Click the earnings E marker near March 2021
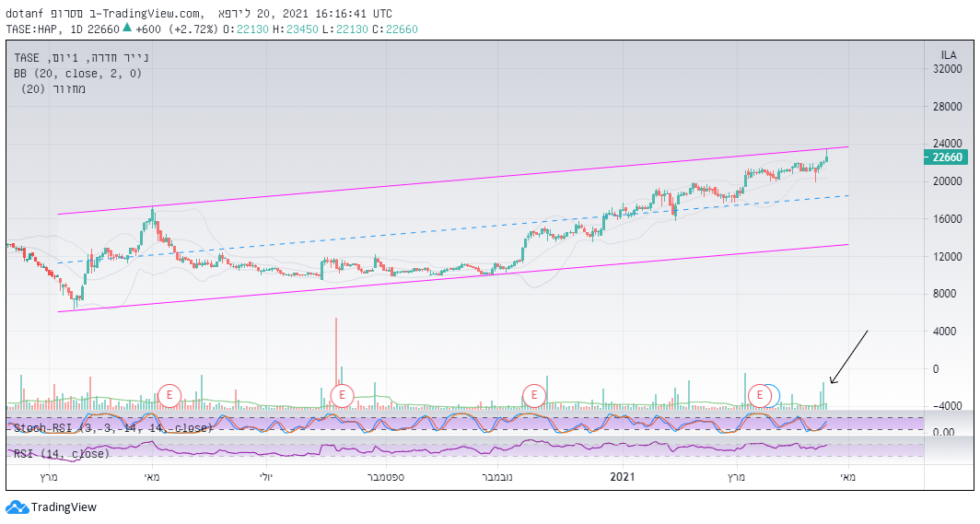Image resolution: width=980 pixels, height=524 pixels. pyautogui.click(x=759, y=395)
